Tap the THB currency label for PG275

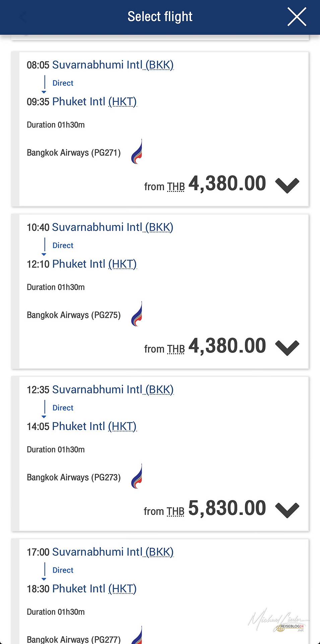tap(176, 349)
